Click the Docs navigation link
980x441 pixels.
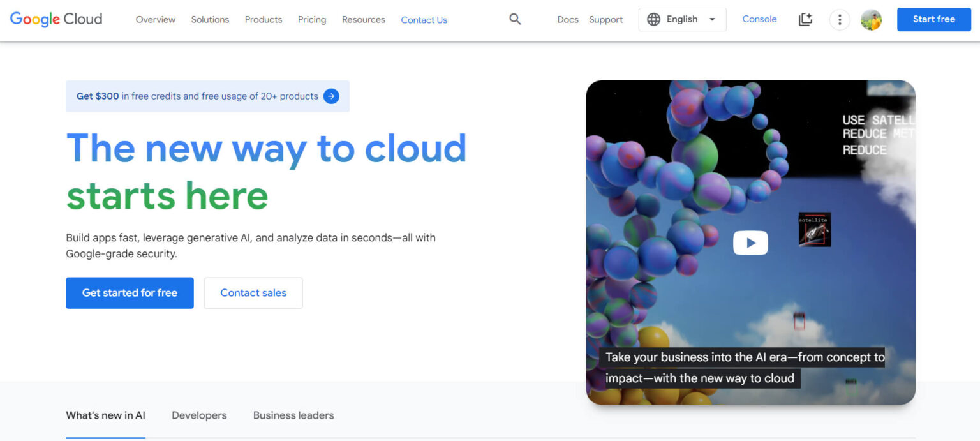567,20
